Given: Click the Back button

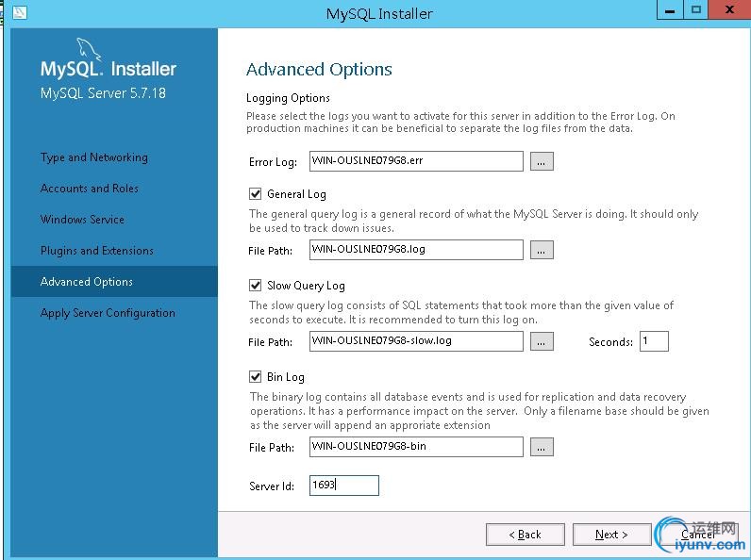Looking at the screenshot, I should coord(526,535).
